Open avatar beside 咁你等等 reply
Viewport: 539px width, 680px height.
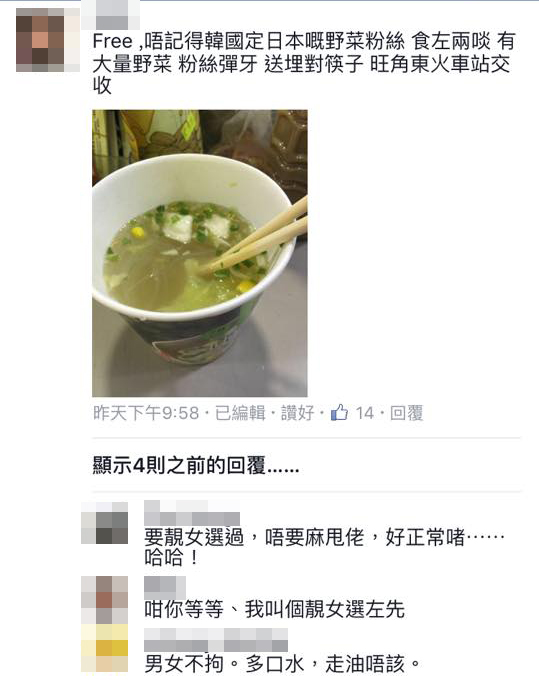tap(105, 600)
